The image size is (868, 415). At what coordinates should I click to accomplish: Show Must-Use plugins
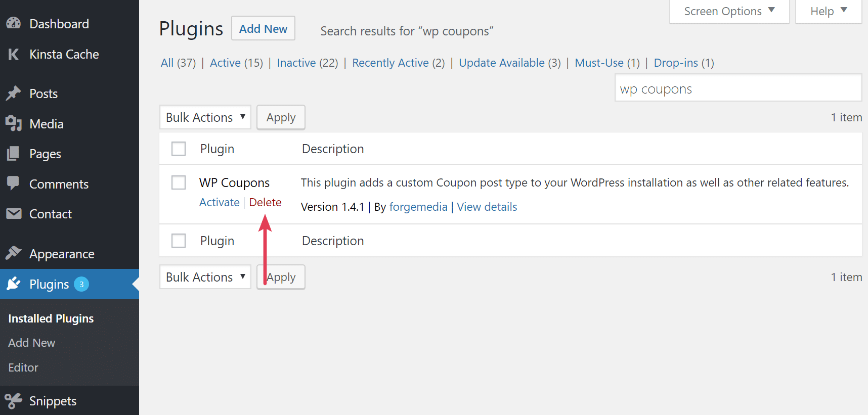coord(599,63)
